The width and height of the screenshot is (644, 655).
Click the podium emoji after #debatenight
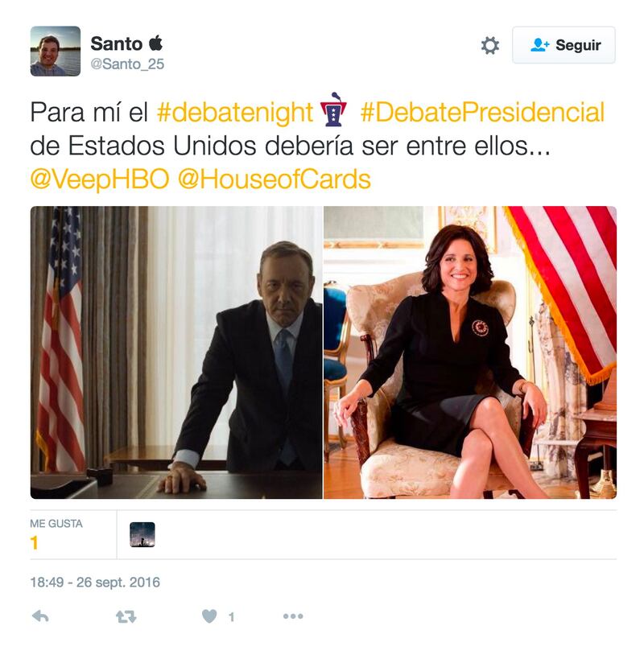333,109
